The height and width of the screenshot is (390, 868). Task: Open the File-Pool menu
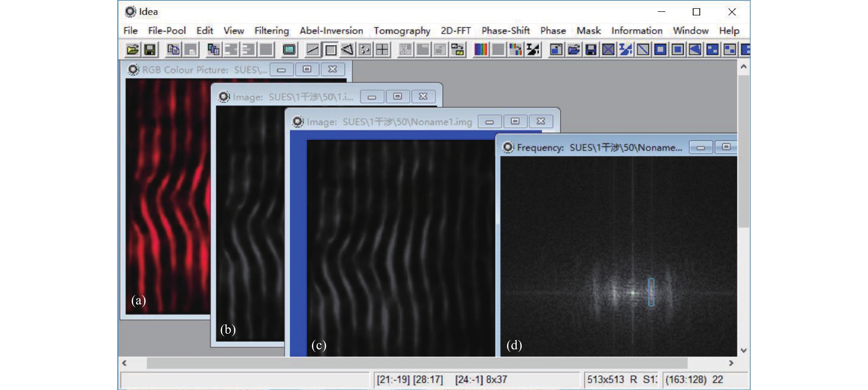click(167, 31)
